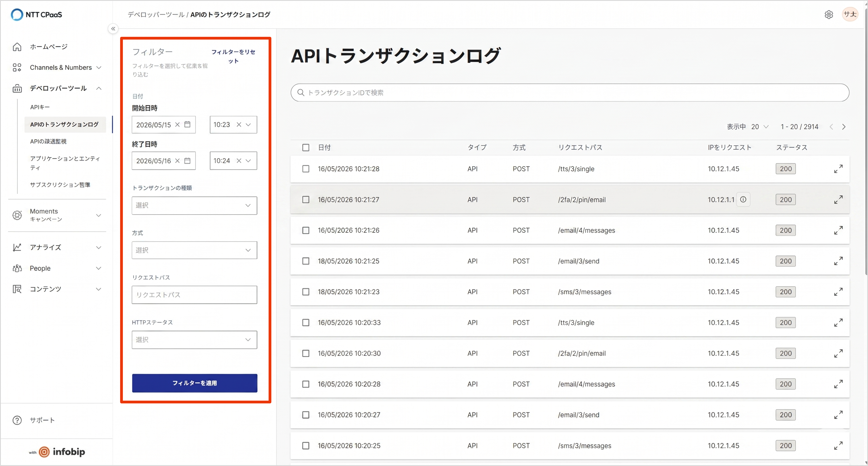Screen dimensions: 868x466
Task: Open the start time 10:23 dropdown
Action: pos(248,125)
